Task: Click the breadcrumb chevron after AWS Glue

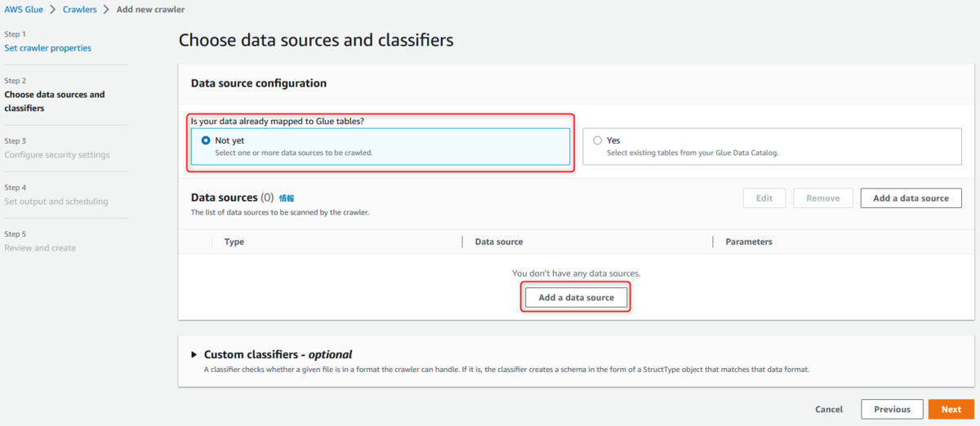Action: pos(51,10)
